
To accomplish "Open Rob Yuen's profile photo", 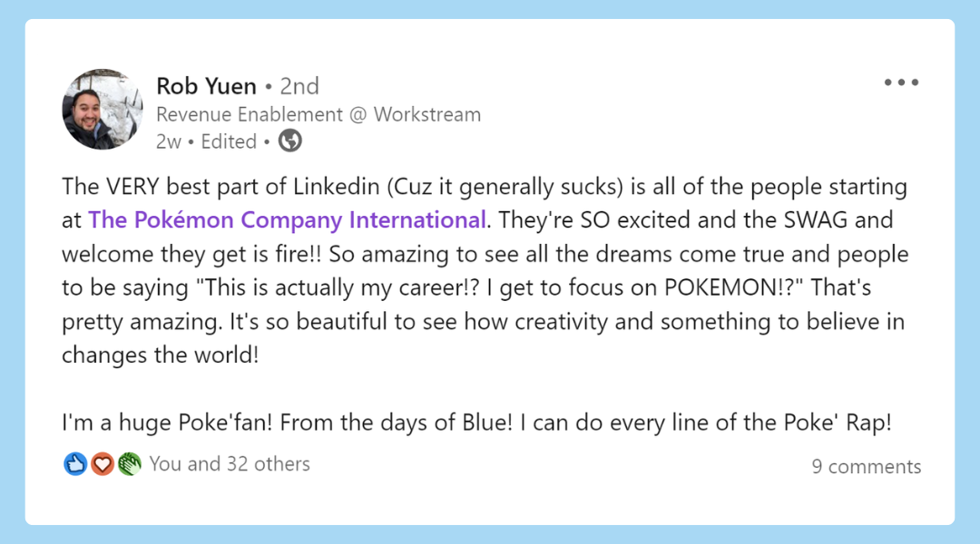I will pos(102,110).
